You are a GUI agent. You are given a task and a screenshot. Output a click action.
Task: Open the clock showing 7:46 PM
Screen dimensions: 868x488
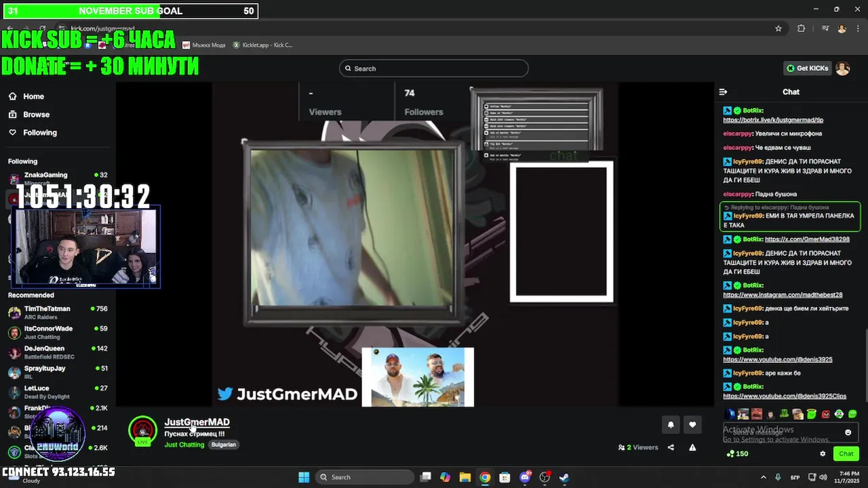click(x=848, y=477)
